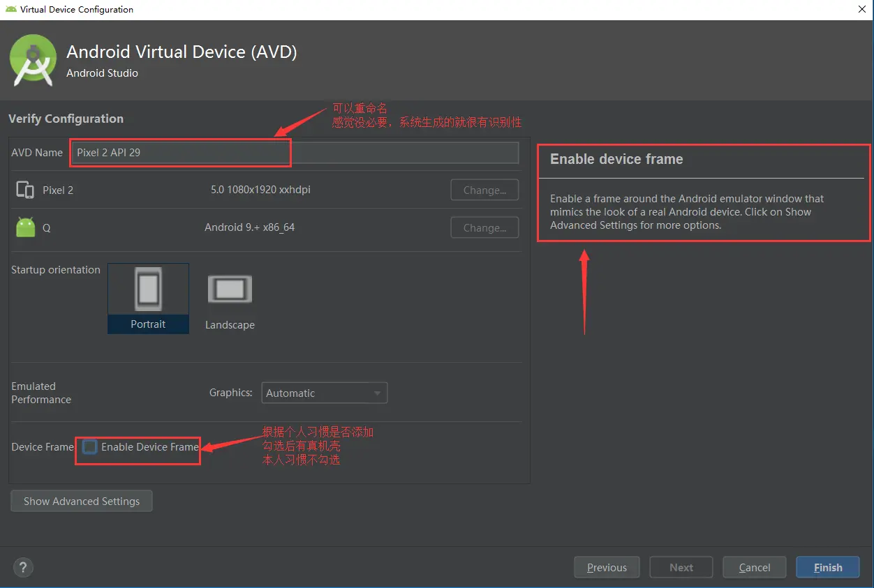Click the 'Pixel 2' device name
This screenshot has width=874, height=588.
58,190
